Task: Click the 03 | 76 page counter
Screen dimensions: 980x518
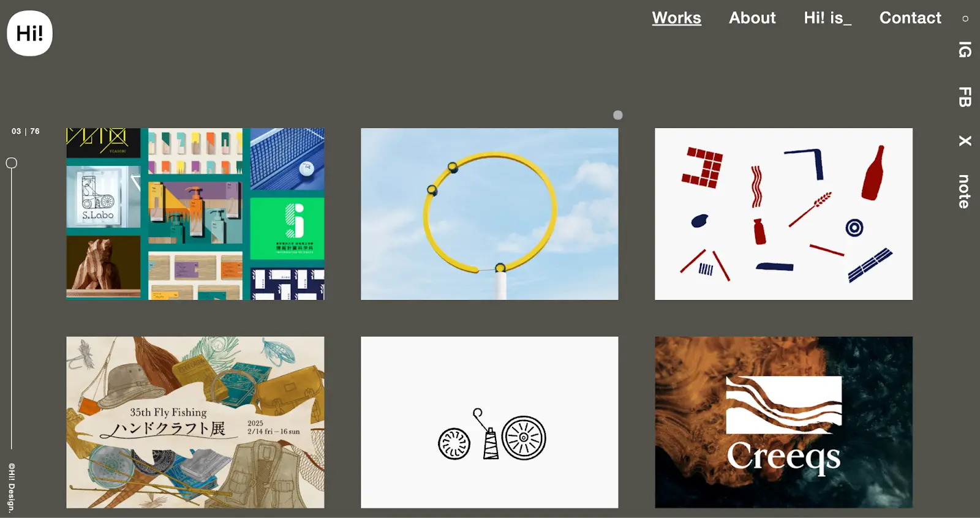Action: (26, 131)
